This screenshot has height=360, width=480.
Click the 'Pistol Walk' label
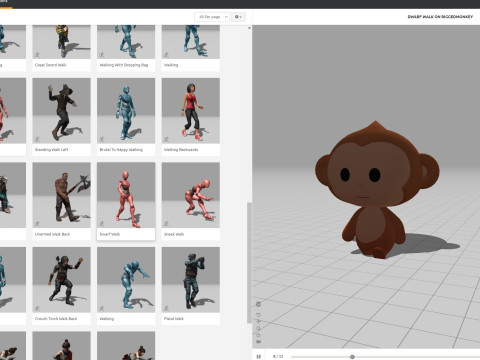coord(174,319)
